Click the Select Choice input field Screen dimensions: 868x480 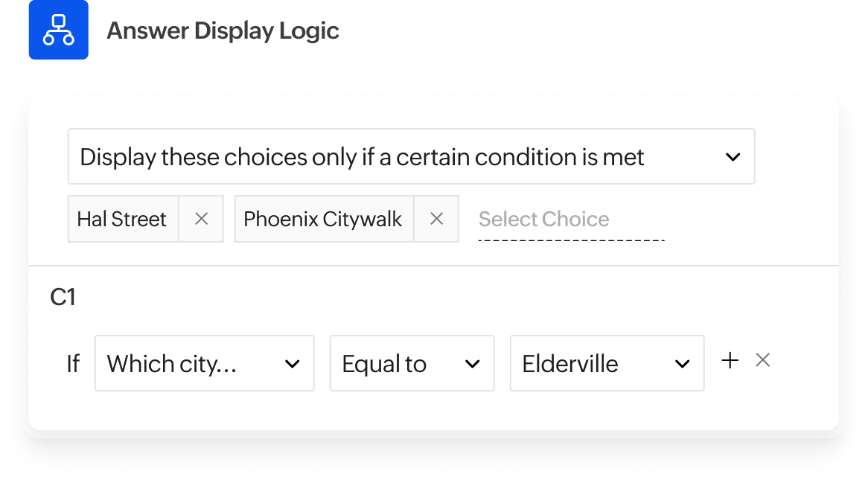pos(544,219)
